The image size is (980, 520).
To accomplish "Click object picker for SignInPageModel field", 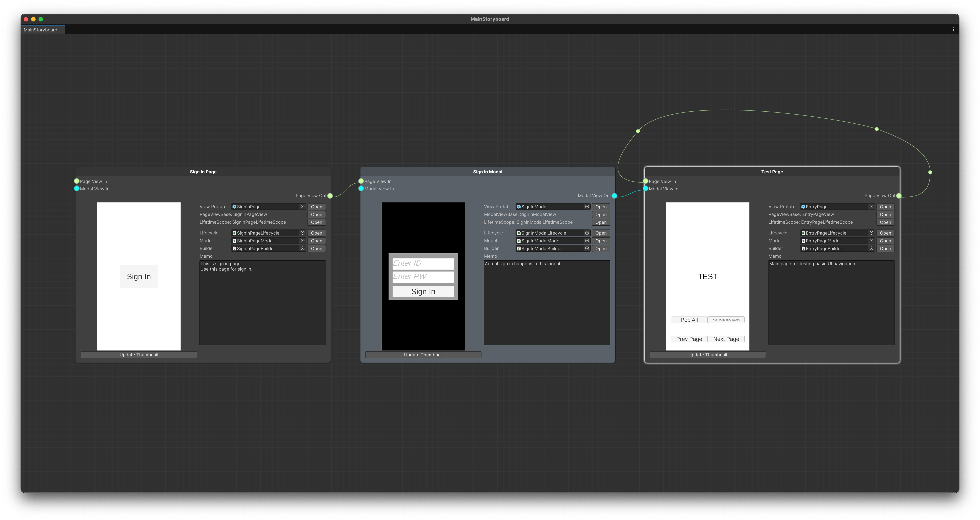I will (302, 241).
